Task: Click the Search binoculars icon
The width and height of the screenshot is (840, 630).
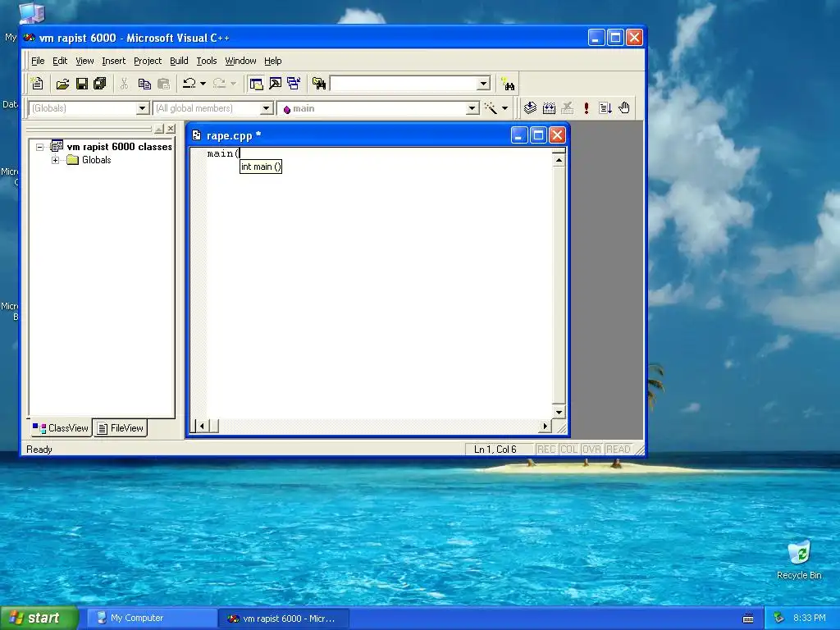Action: [507, 84]
